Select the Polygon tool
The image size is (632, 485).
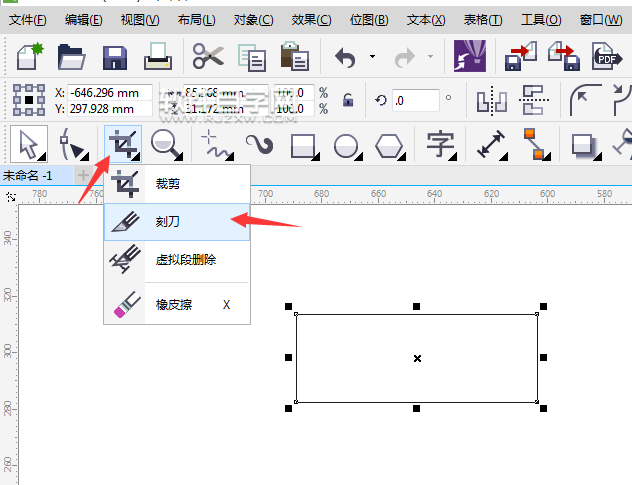(390, 146)
